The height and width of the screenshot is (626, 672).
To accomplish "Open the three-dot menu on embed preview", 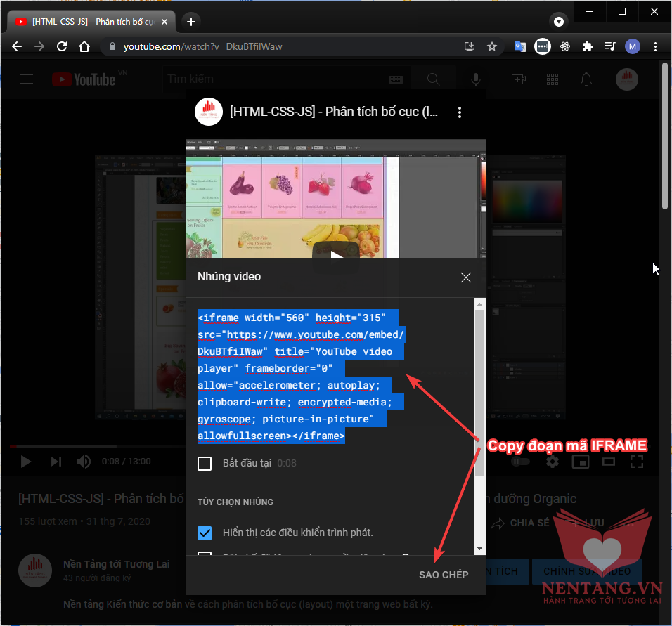I will 459,112.
